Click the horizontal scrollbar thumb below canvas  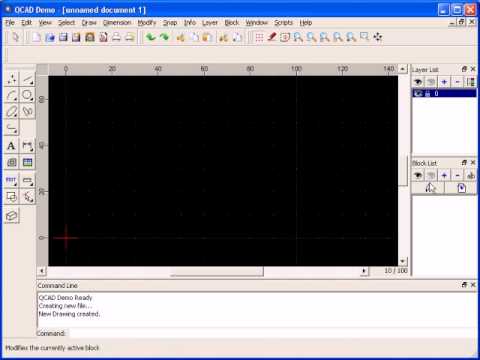pos(217,271)
